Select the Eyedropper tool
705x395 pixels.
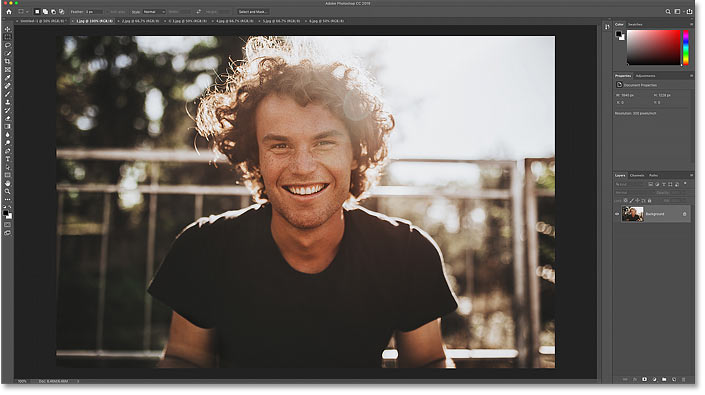click(7, 78)
